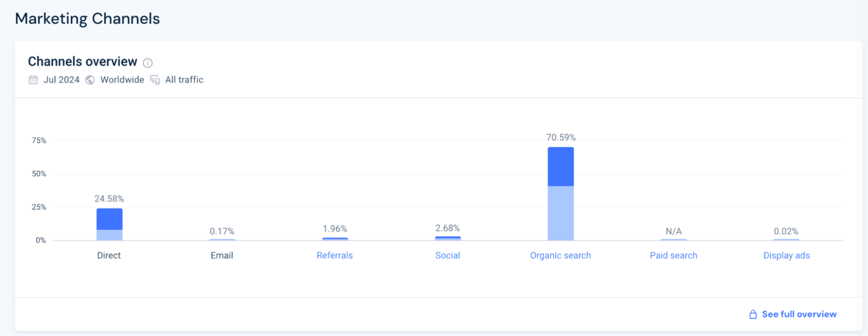The height and width of the screenshot is (336, 868).
Task: Click the devices icon next to All traffic
Action: pyautogui.click(x=154, y=80)
